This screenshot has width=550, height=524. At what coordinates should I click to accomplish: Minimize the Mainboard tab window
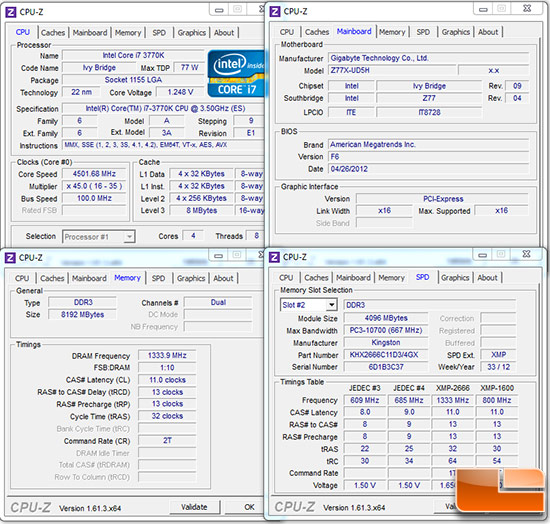point(483,9)
